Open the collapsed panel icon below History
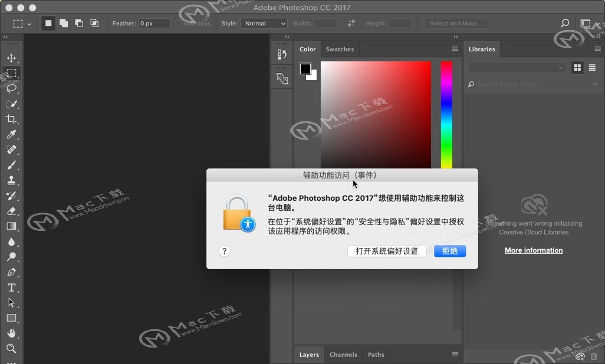This screenshot has height=364, width=605. click(x=282, y=79)
